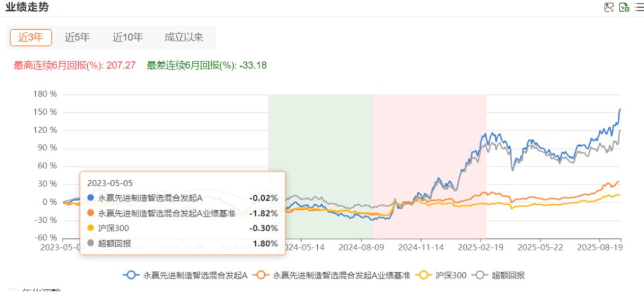Select the 近3年 tab
This screenshot has width=644, height=292.
coord(31,37)
